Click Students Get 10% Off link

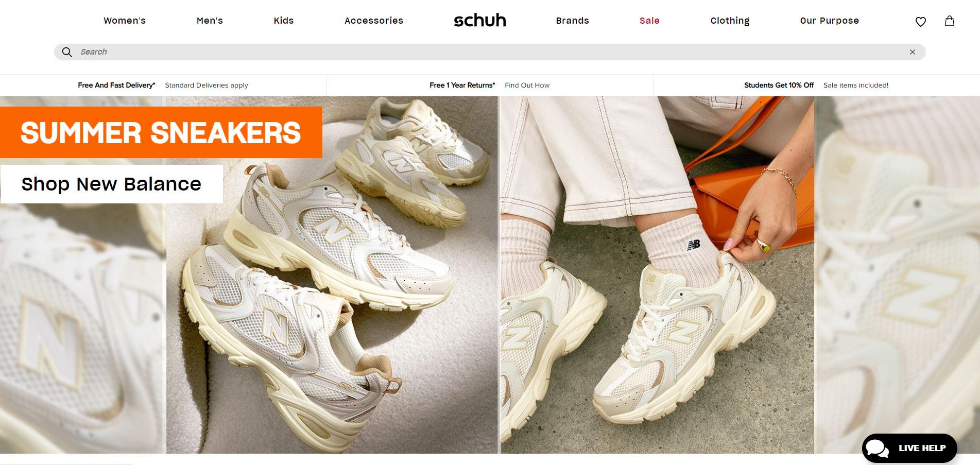[779, 85]
